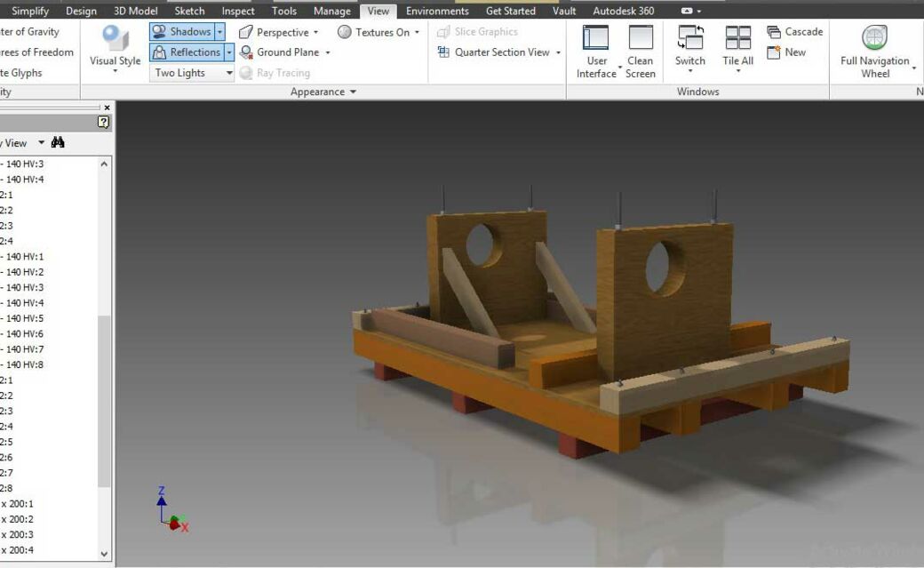
Task: Switch to the Inspect ribbon tab
Action: [x=238, y=11]
